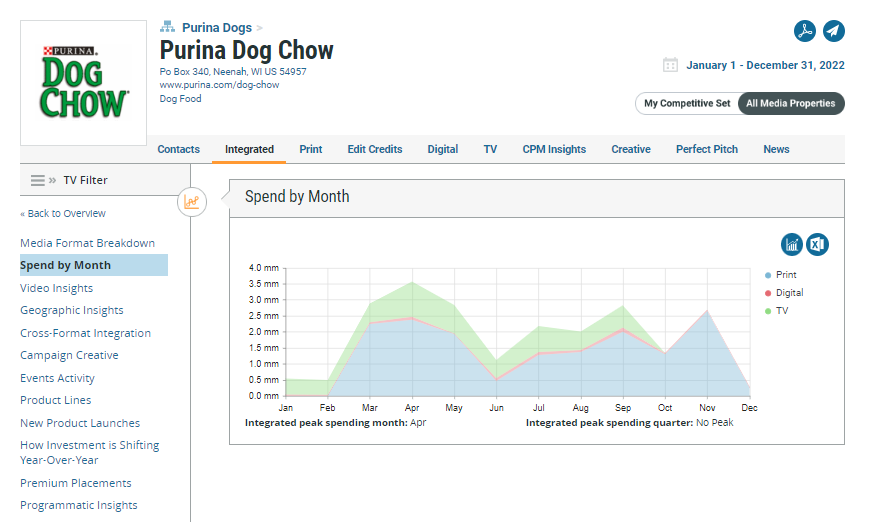Open the Edit Credits tab
Screen dimensions: 877x522
[375, 149]
